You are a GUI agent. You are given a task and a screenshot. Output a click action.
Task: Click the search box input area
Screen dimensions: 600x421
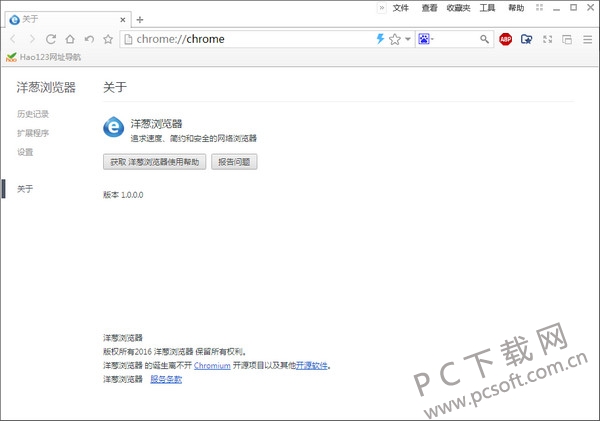point(457,39)
